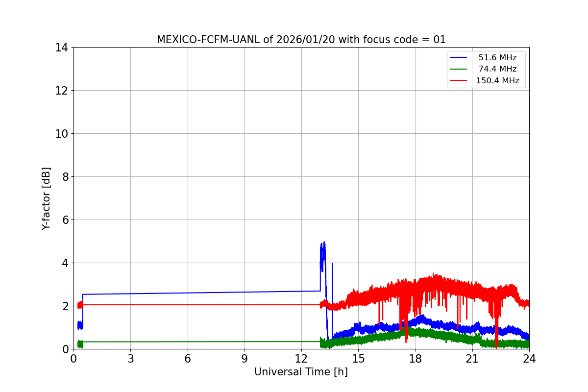The image size is (588, 392).
Task: Click the red legend line swatch
Action: [x=459, y=81]
